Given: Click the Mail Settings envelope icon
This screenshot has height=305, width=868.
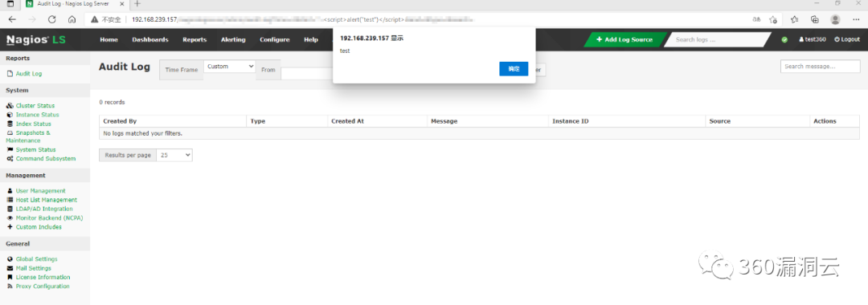Looking at the screenshot, I should [10, 269].
